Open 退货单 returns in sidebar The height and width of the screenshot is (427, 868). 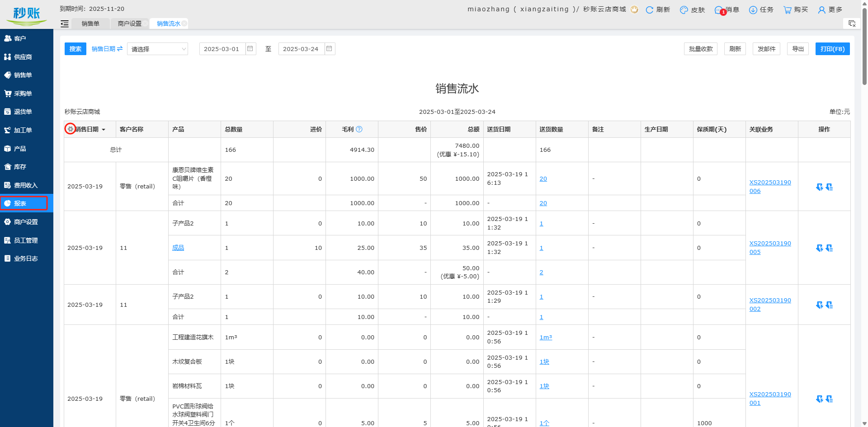[x=26, y=112]
